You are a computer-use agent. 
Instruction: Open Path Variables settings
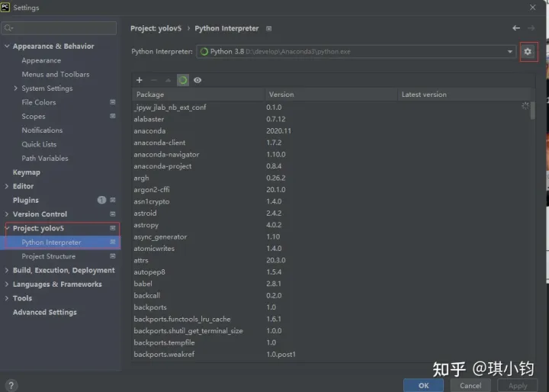[x=45, y=158]
